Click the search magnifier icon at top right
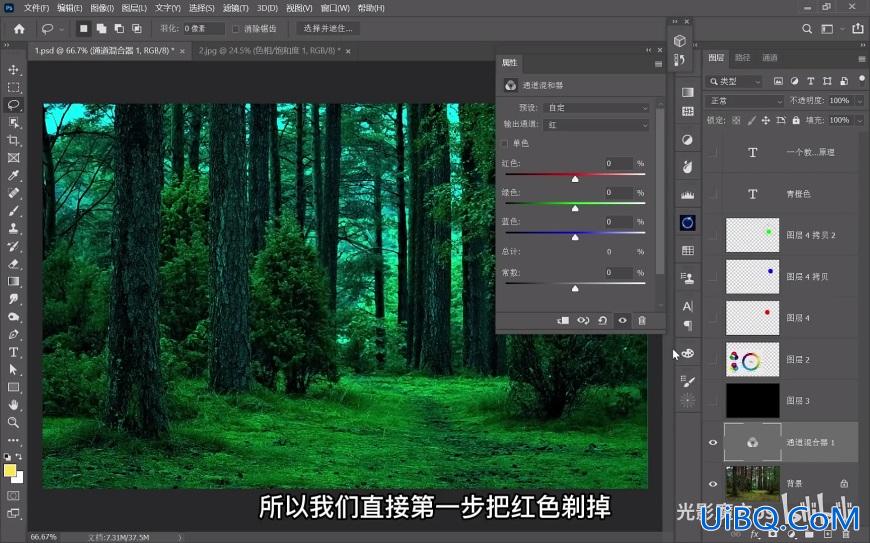 (x=807, y=29)
